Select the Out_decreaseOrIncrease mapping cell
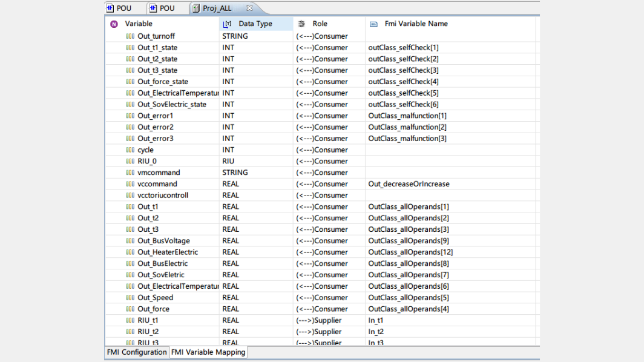Screen dimensions: 644x362 pos(409,184)
